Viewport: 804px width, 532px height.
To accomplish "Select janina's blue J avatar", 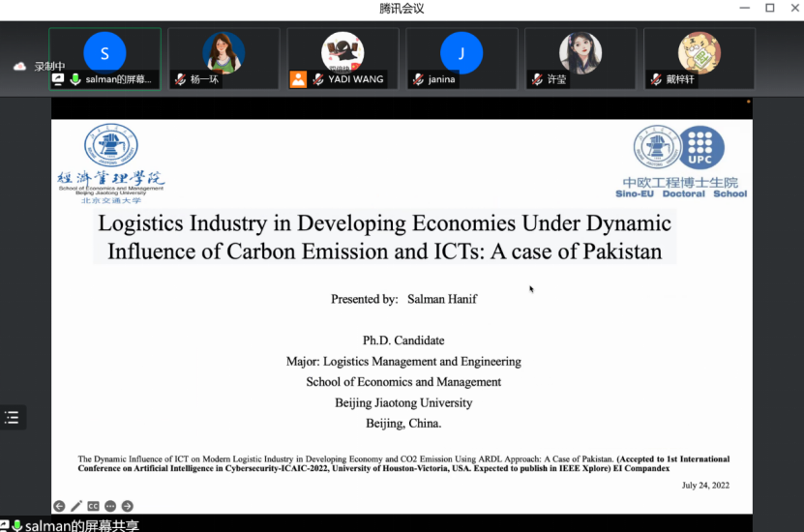I will pos(462,53).
